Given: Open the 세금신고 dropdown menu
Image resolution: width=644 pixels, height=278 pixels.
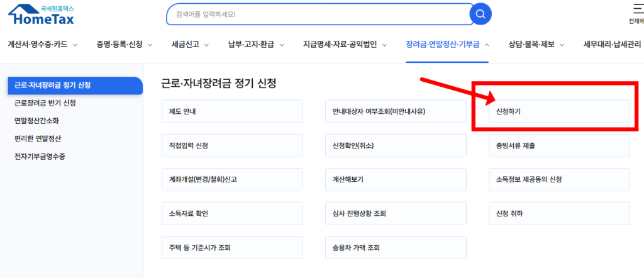Looking at the screenshot, I should [x=190, y=45].
